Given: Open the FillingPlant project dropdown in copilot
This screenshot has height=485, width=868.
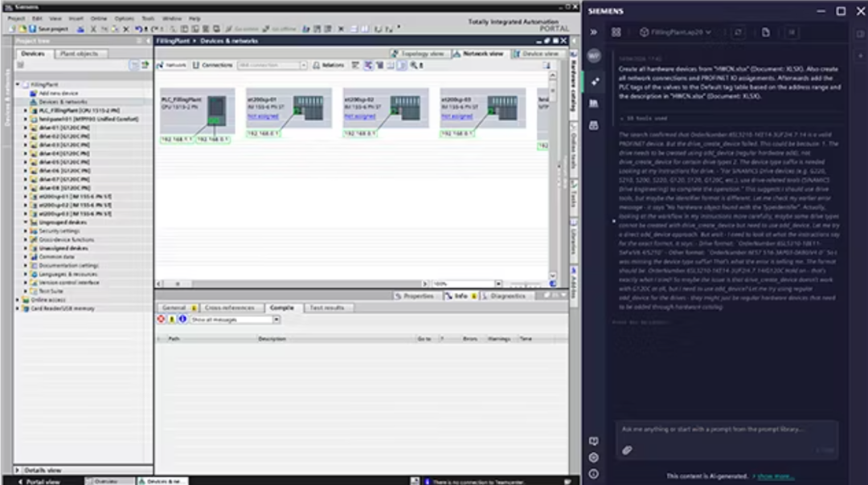Looking at the screenshot, I should [675, 32].
